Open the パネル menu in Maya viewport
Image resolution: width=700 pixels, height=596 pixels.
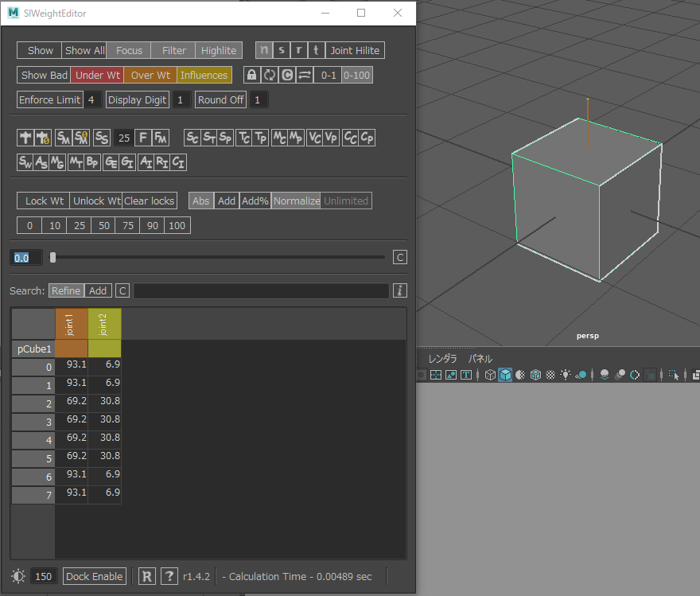coord(480,359)
